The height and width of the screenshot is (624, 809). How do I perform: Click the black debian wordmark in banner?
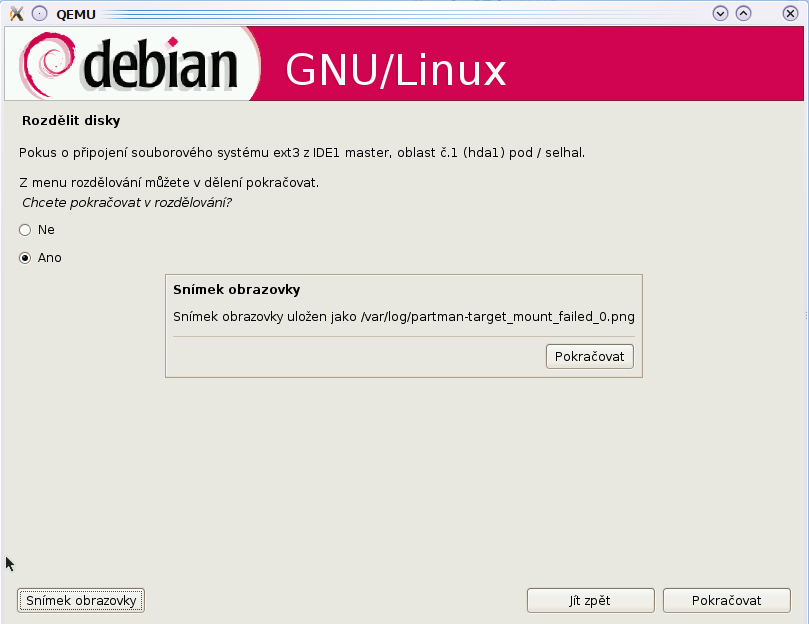click(x=160, y=65)
